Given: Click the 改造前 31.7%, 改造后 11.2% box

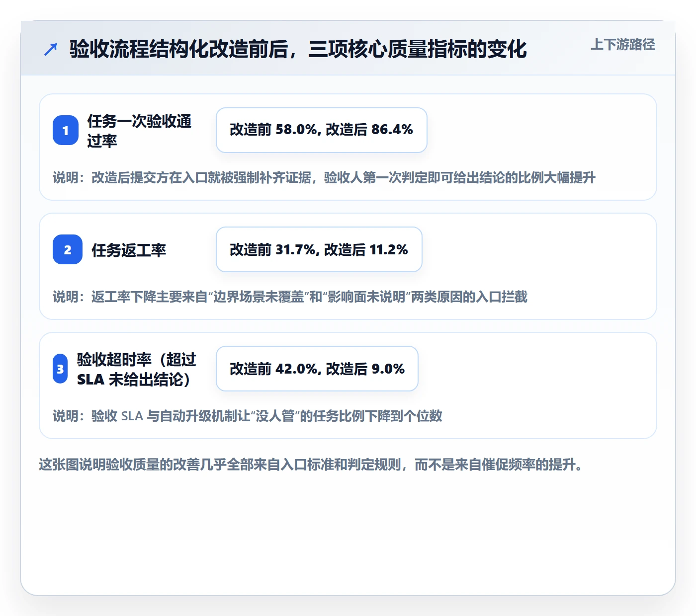Looking at the screenshot, I should coord(319,249).
